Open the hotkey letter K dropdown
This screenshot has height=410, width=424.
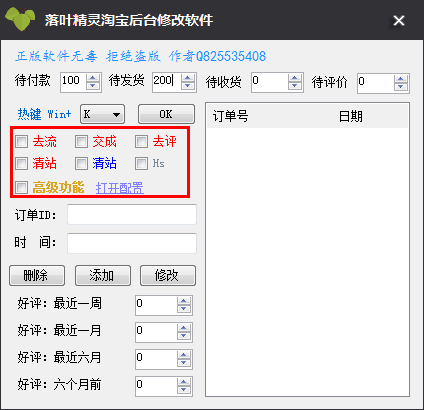pos(102,114)
